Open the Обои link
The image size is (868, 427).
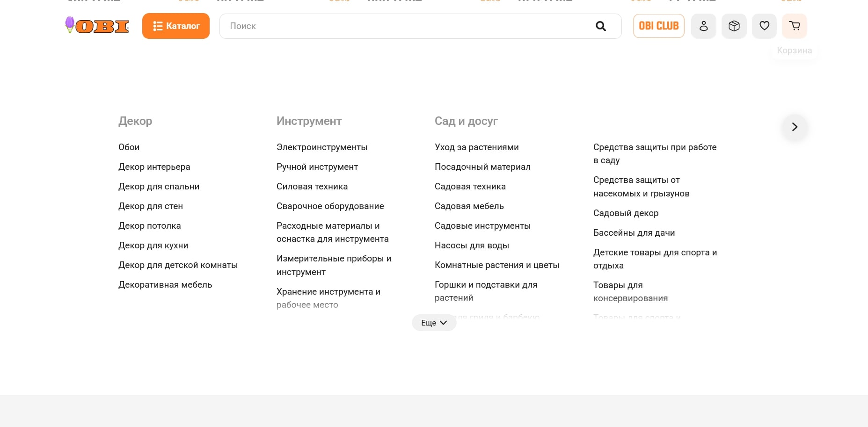[x=129, y=147]
